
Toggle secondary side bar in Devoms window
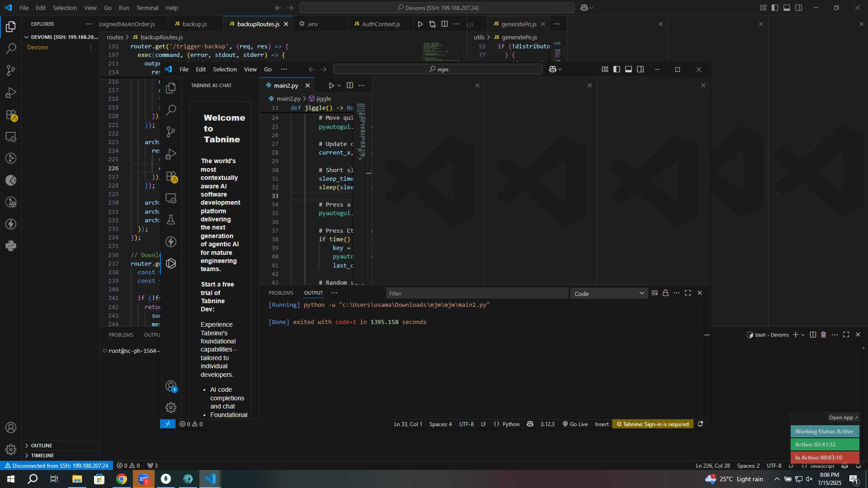pyautogui.click(x=799, y=8)
